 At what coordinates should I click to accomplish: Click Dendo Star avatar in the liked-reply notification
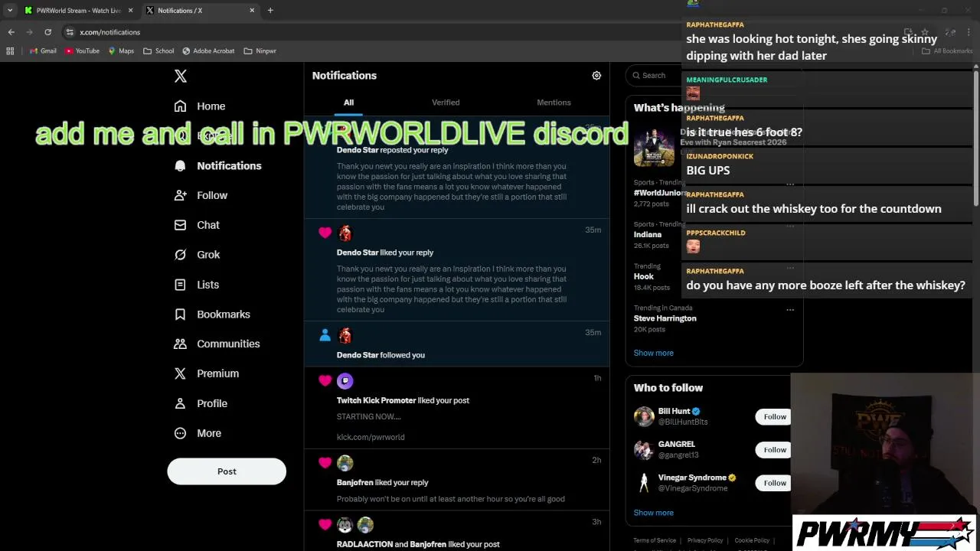coord(345,233)
